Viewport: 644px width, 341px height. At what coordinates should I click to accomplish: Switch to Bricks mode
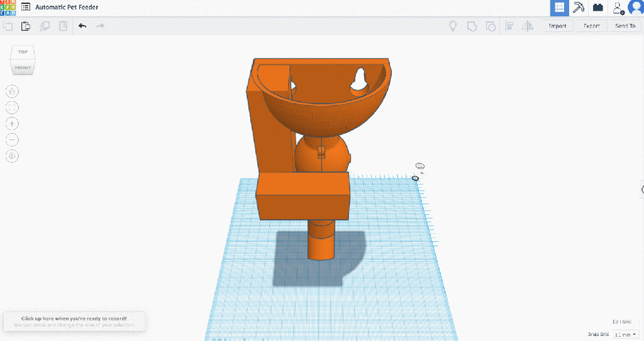[x=597, y=8]
